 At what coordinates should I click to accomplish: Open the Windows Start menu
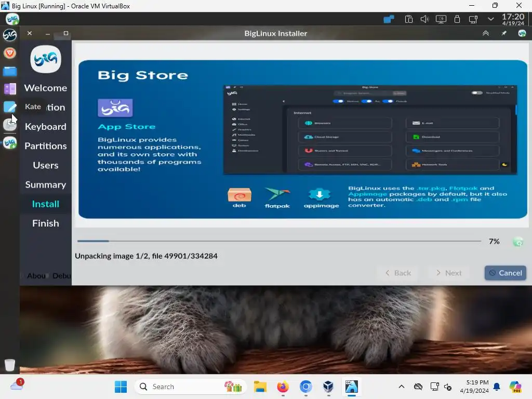(121, 387)
